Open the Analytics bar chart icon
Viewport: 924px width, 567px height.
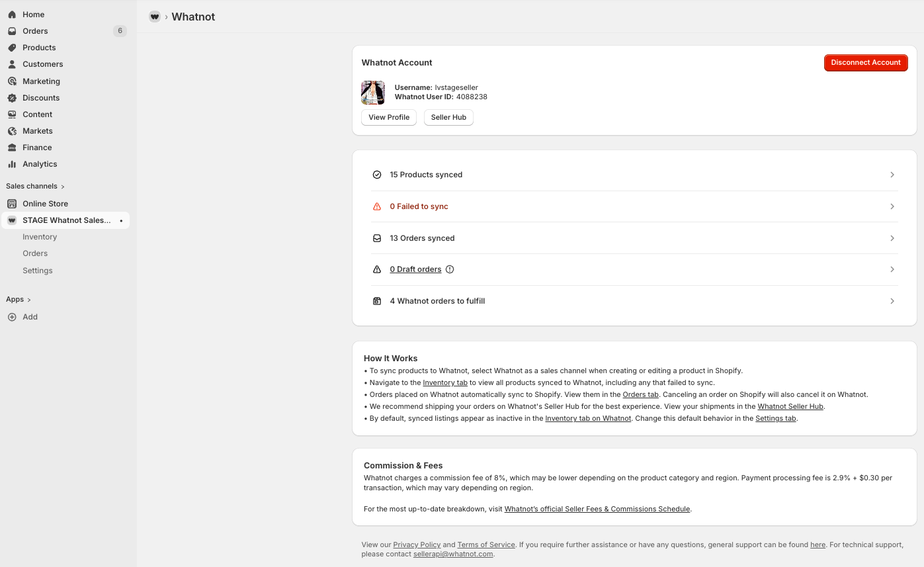(x=12, y=164)
